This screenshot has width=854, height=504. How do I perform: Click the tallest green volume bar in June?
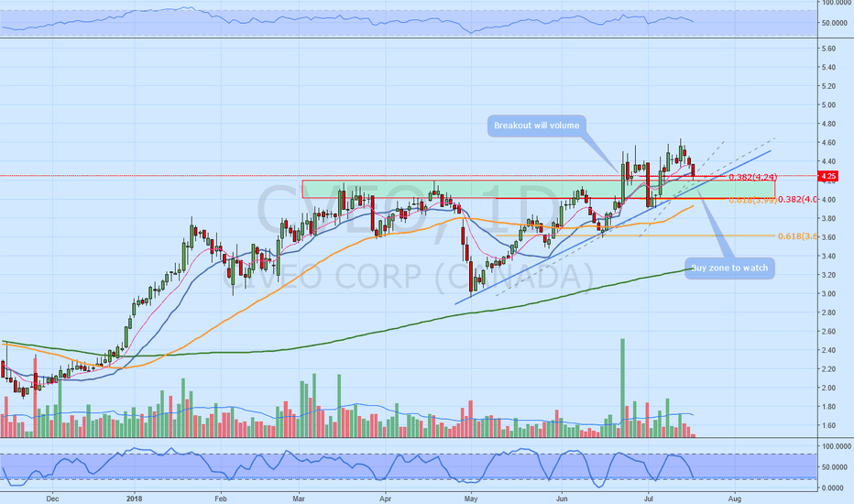pos(622,388)
